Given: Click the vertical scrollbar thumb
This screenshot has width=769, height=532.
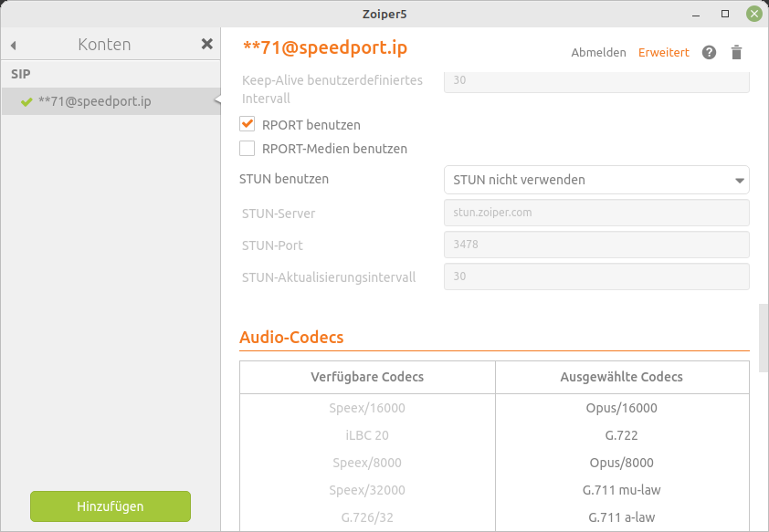Looking at the screenshot, I should pos(764,338).
